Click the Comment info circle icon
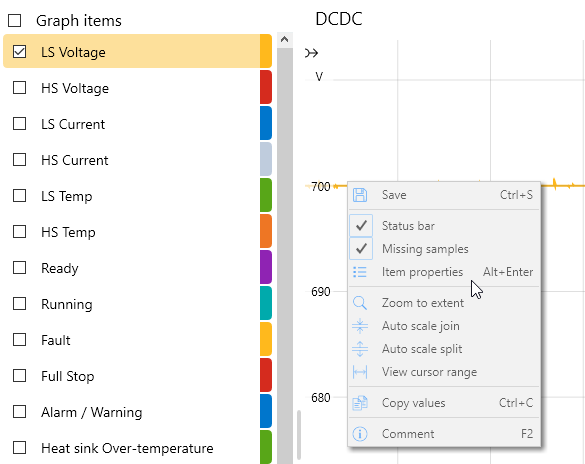Viewport: 585px width, 464px height. point(360,434)
